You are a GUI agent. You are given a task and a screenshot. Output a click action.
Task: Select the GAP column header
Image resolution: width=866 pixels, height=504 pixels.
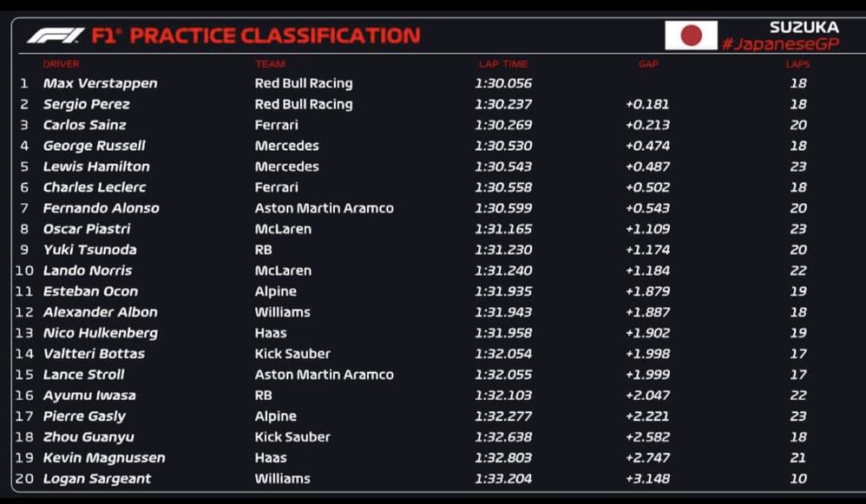pyautogui.click(x=648, y=64)
